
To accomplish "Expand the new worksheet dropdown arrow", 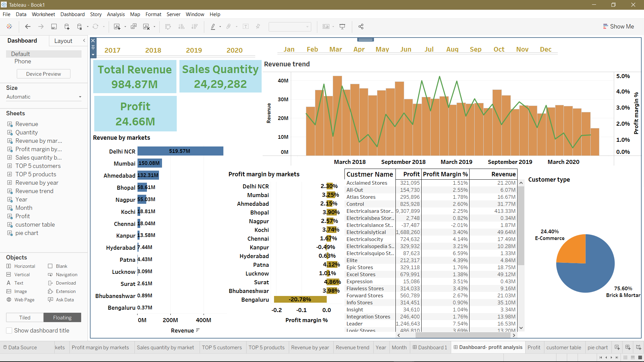I will [125, 27].
